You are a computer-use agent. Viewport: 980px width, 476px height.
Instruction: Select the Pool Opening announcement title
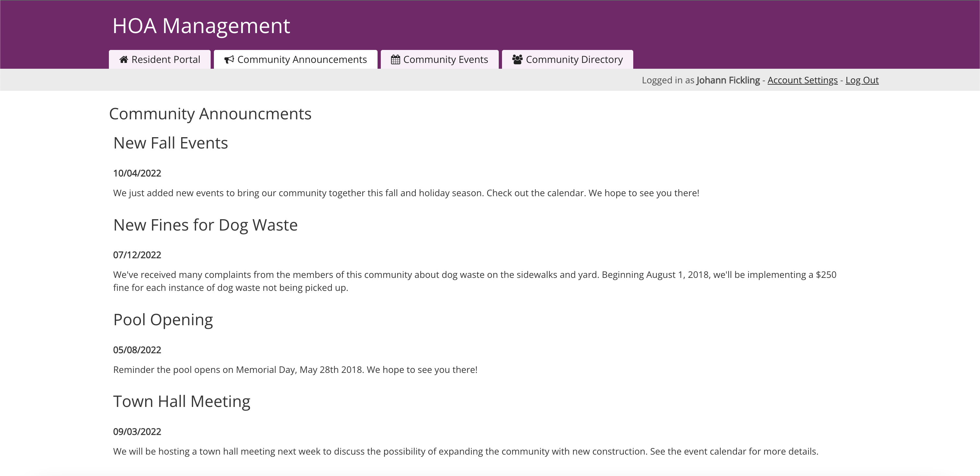pyautogui.click(x=163, y=320)
